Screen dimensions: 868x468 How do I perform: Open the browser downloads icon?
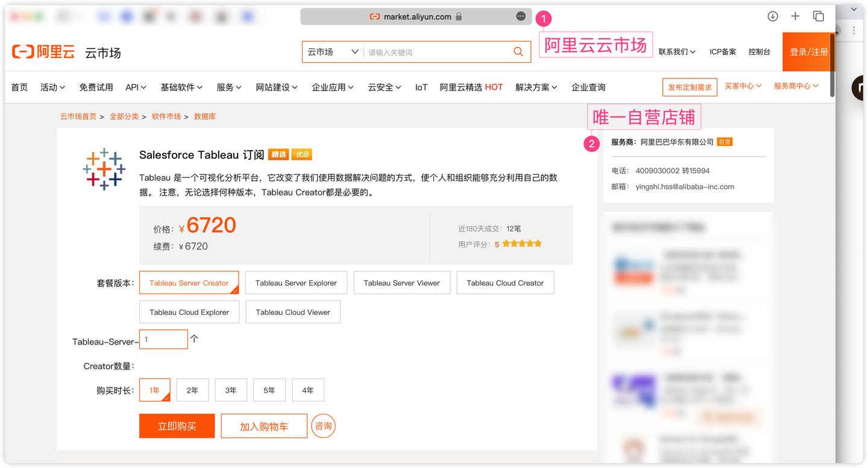tap(773, 16)
